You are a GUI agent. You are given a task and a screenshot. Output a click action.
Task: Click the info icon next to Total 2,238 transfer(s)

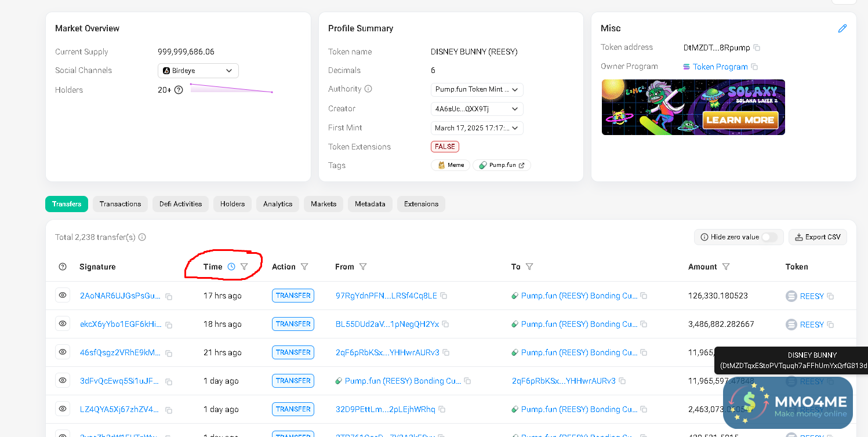142,237
